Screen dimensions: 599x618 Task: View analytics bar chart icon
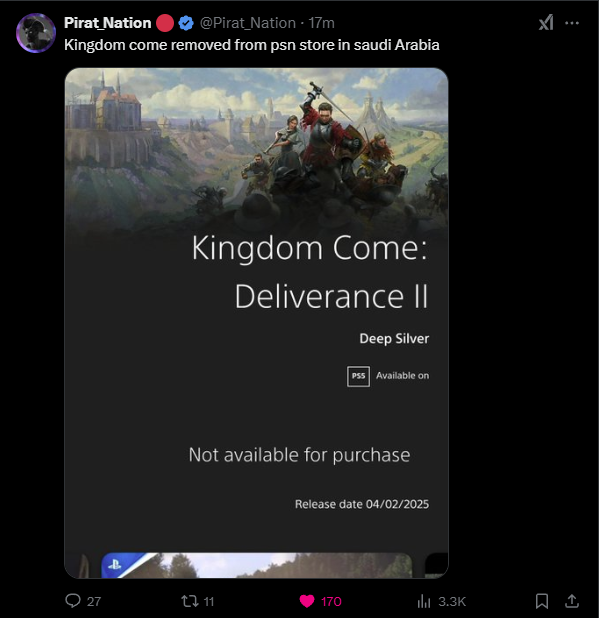coord(424,601)
